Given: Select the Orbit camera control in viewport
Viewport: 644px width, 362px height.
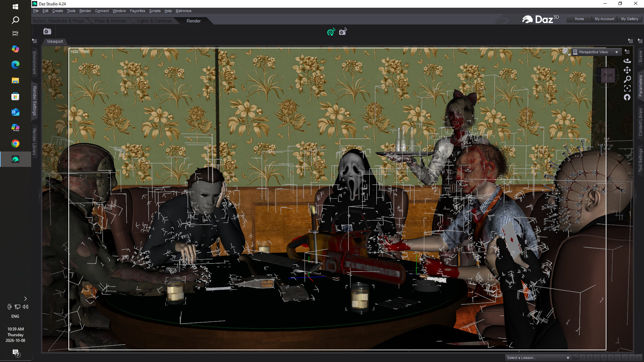Looking at the screenshot, I should (627, 61).
